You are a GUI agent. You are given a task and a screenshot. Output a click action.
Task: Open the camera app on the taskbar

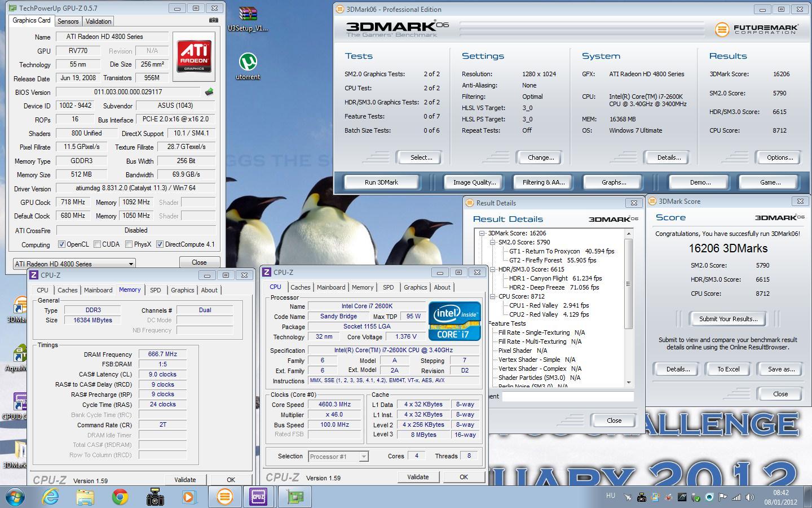[155, 497]
